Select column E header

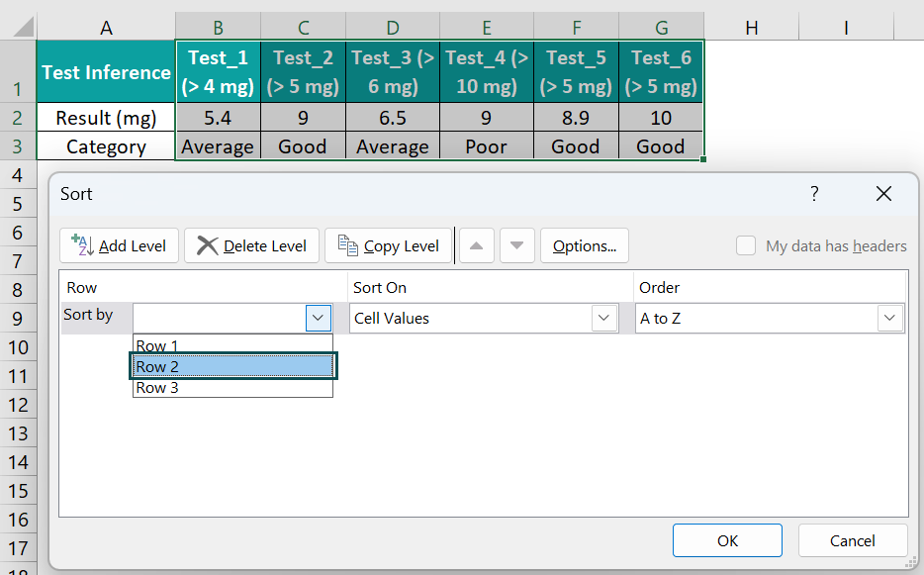coord(487,27)
